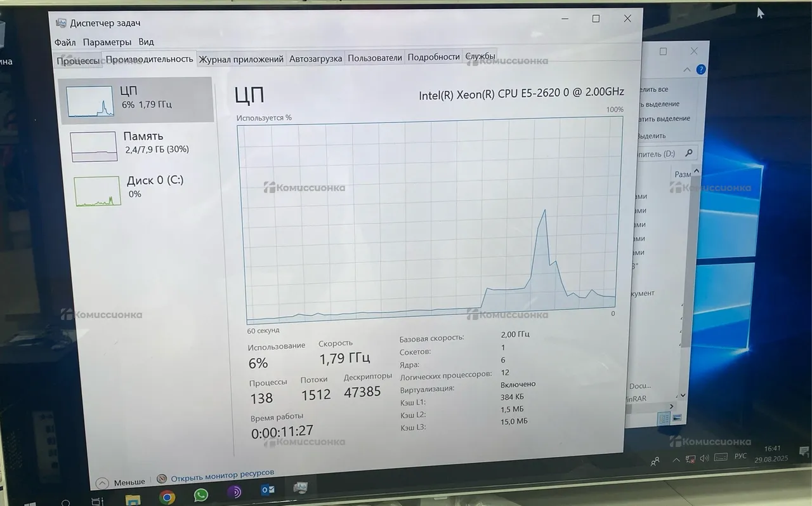Viewport: 812px width, 506px height.
Task: Click Открыть монитор ресурсов link
Action: [x=222, y=474]
